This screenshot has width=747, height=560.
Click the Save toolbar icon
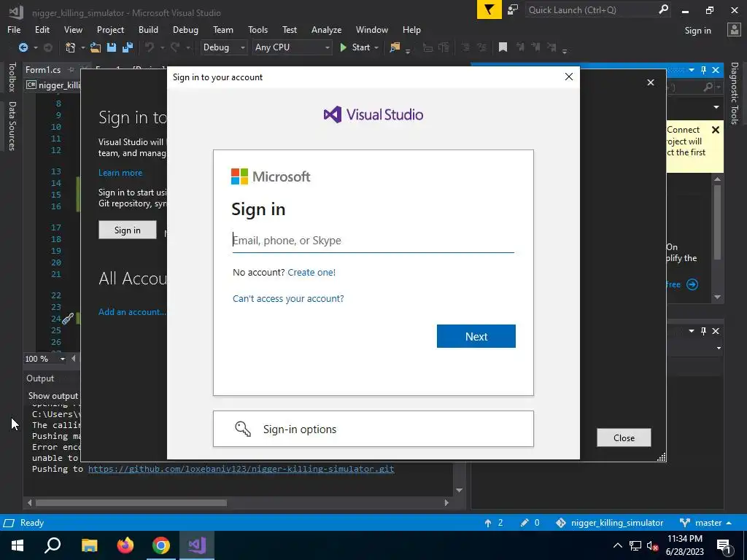coord(112,47)
